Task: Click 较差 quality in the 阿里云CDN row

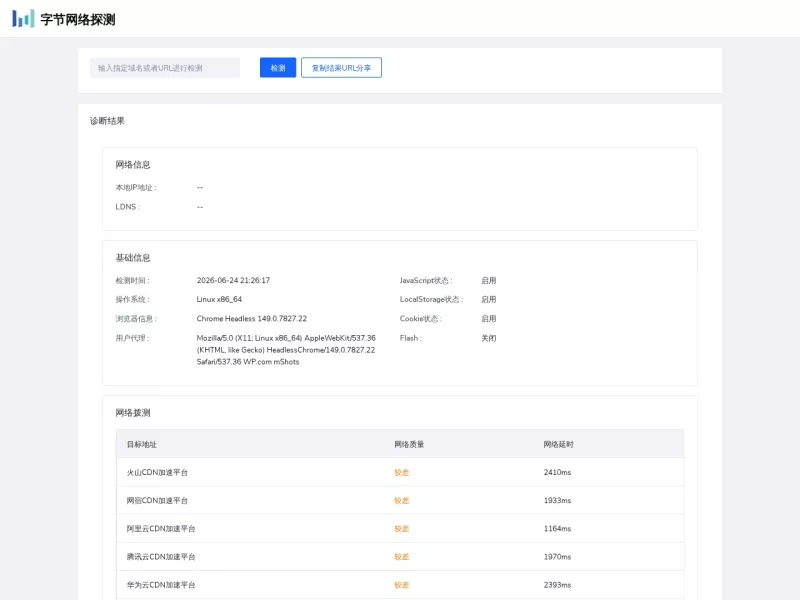Action: [402, 529]
